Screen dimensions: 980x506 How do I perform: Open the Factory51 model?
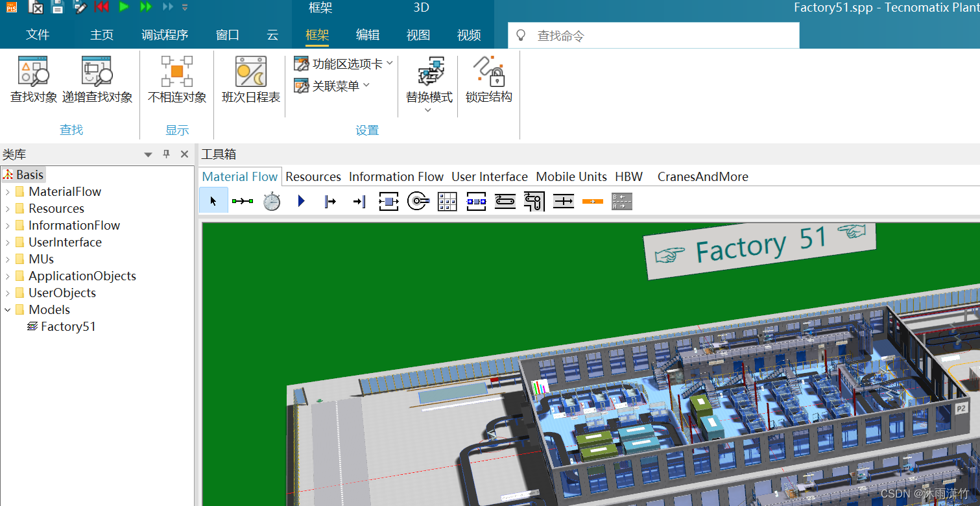tap(67, 326)
